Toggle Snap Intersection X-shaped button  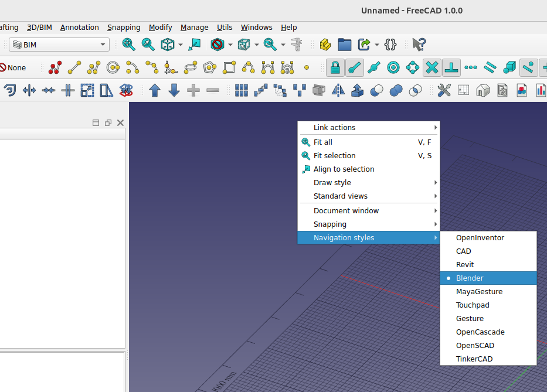(432, 68)
